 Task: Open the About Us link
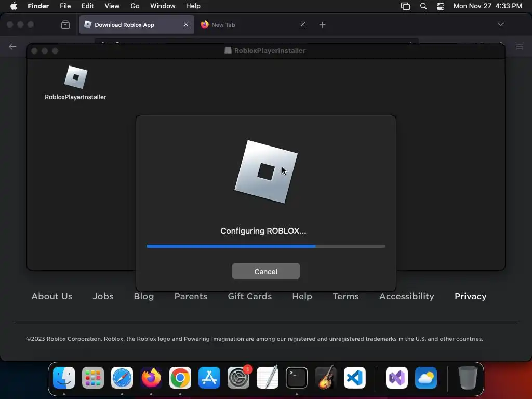[52, 296]
